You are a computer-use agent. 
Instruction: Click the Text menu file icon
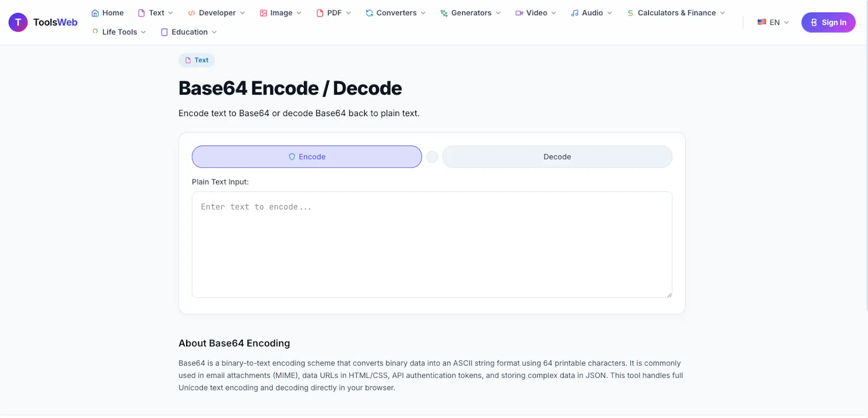[x=142, y=13]
